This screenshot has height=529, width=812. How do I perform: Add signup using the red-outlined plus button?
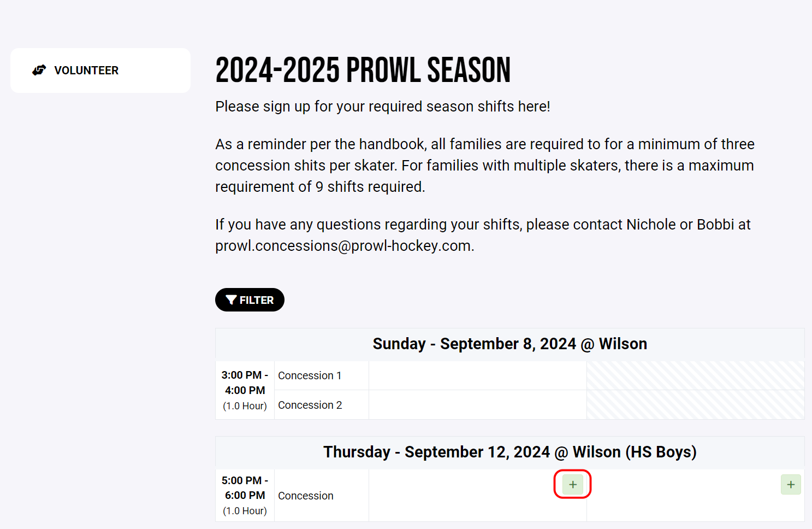[x=572, y=484]
